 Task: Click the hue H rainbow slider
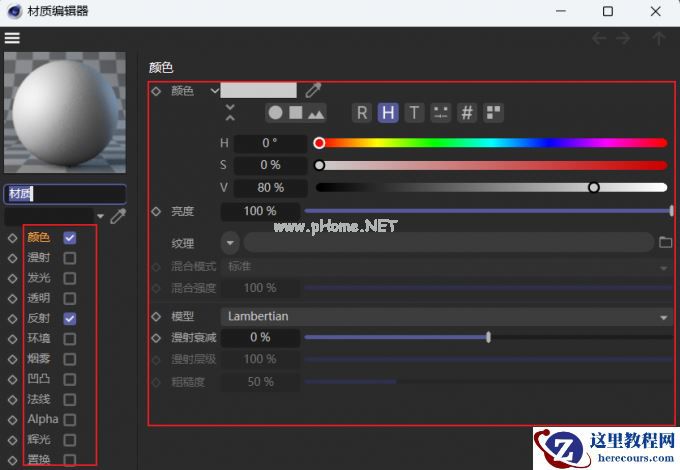point(490,143)
